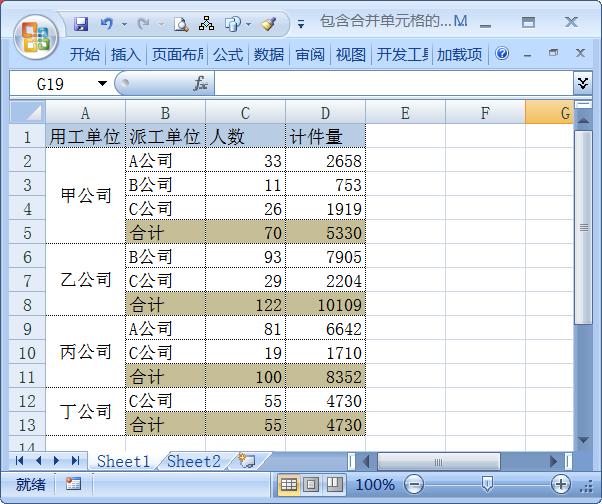
Task: Restore the workbook window in ribbon row
Action: (x=553, y=53)
